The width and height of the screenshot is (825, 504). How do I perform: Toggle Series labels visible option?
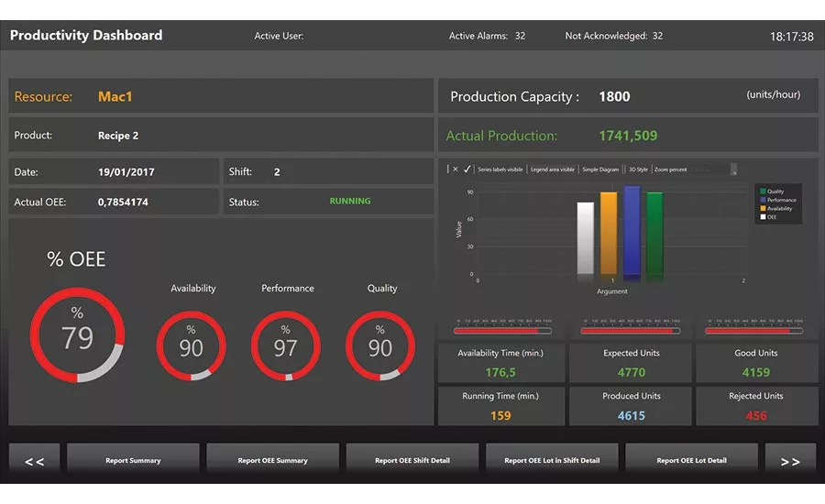tap(500, 170)
